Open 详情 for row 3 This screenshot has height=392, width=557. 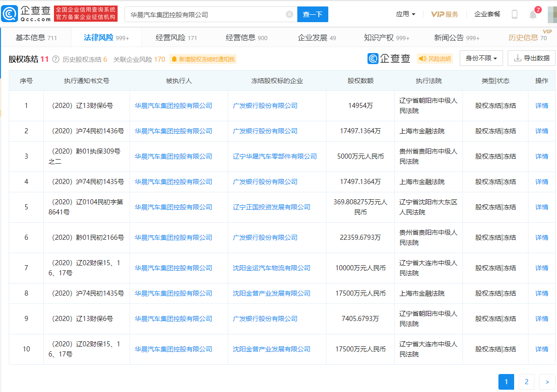542,156
